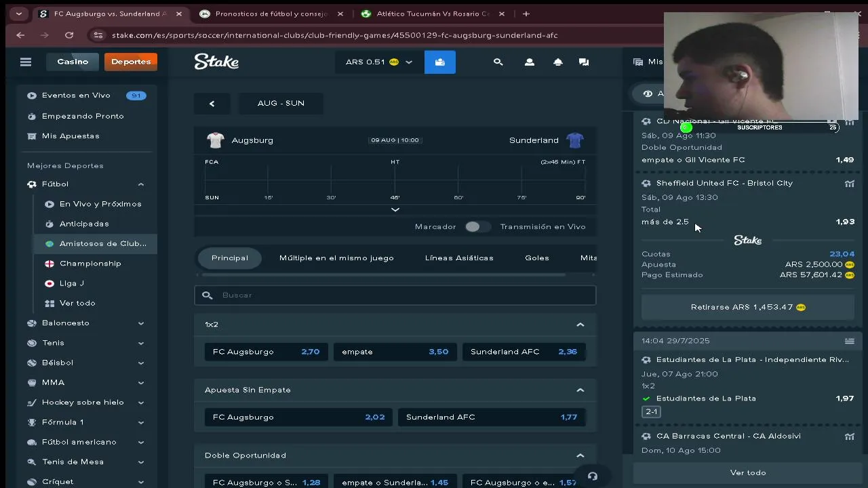Expand the Tenis section

point(141,343)
